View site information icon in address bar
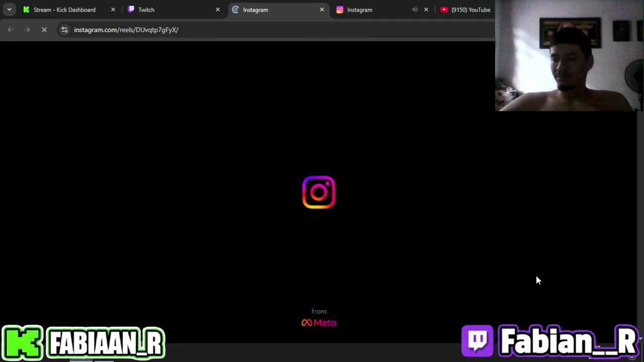644x362 pixels. click(x=64, y=30)
